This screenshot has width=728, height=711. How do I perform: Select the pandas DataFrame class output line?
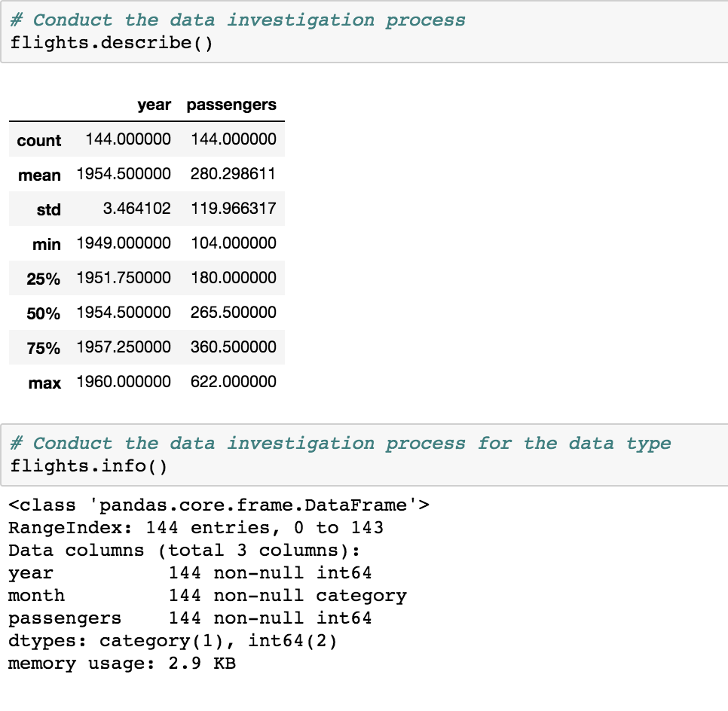[219, 505]
